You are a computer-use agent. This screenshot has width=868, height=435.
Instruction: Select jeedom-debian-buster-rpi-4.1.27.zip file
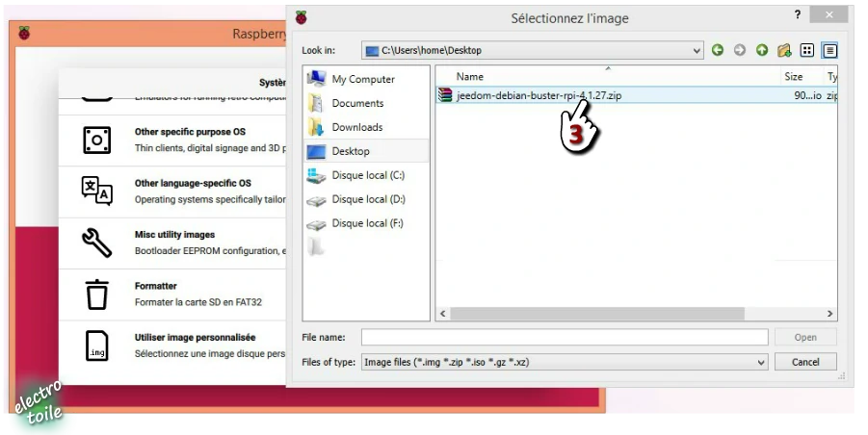click(539, 95)
